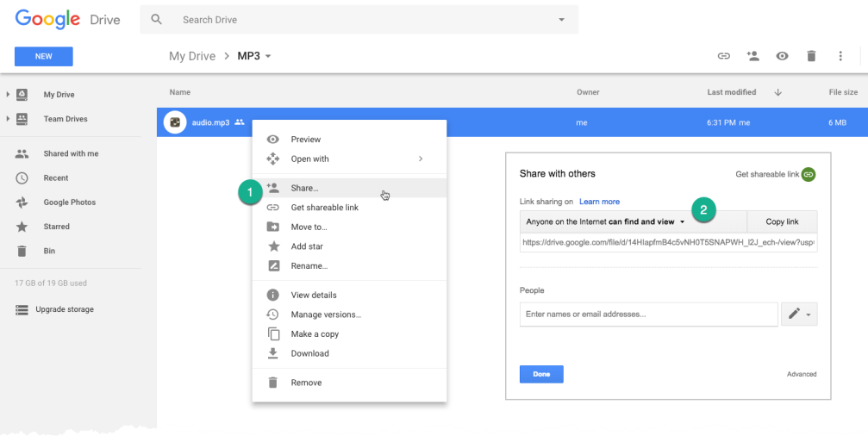Screen dimensions: 868x436
Task: Go to My Drive in breadcrumb
Action: 192,56
